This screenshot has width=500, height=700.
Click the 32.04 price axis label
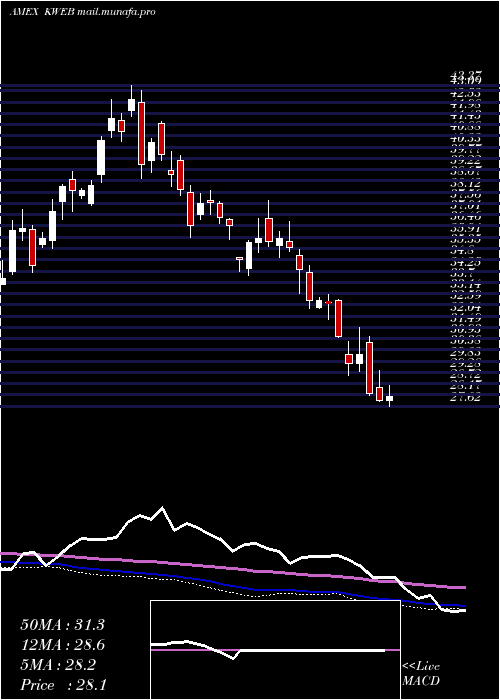pyautogui.click(x=466, y=308)
